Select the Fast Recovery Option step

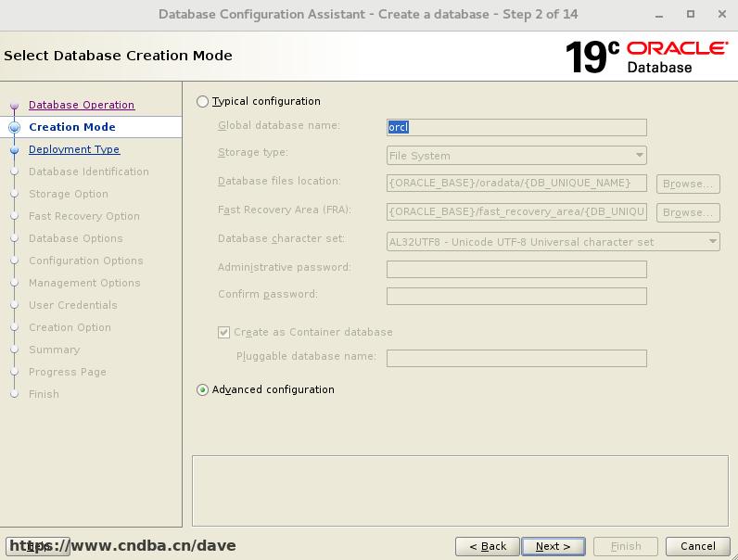pyautogui.click(x=84, y=216)
